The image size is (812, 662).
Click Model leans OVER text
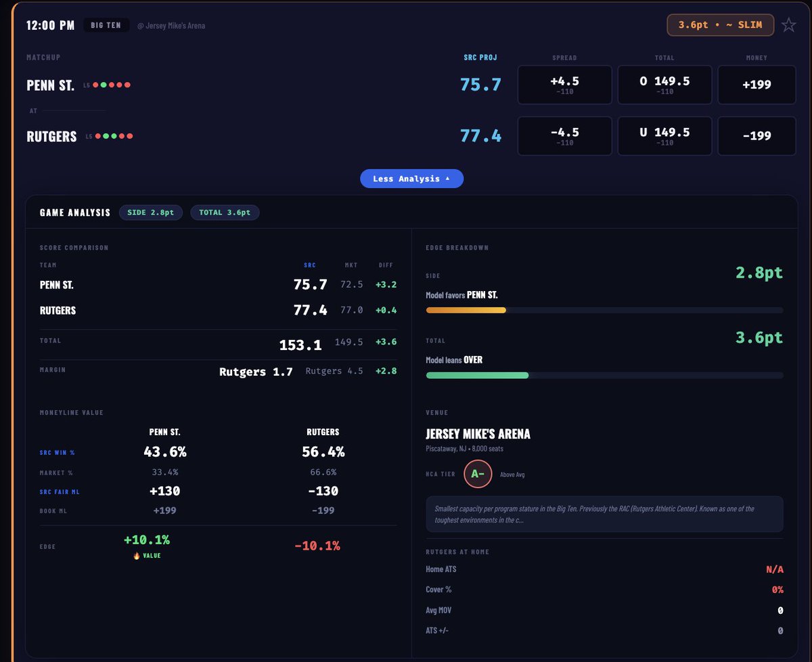[x=454, y=360]
